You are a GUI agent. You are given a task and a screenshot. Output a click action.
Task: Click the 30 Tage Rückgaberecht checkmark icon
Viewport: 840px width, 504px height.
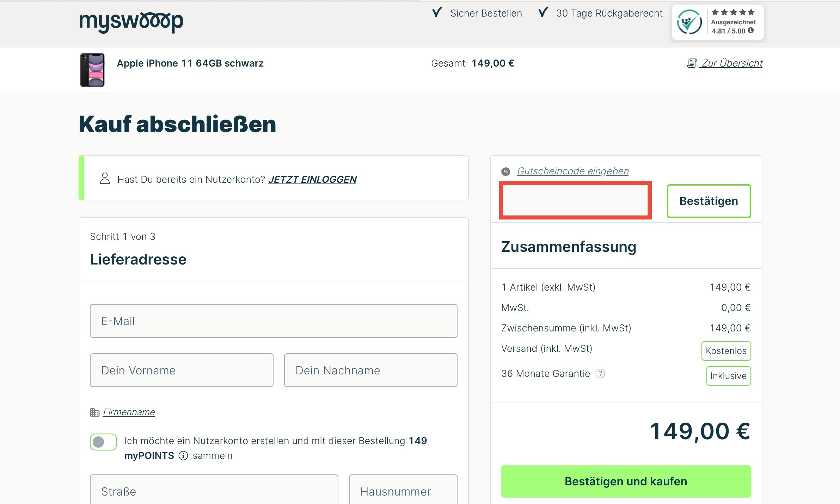tap(543, 13)
